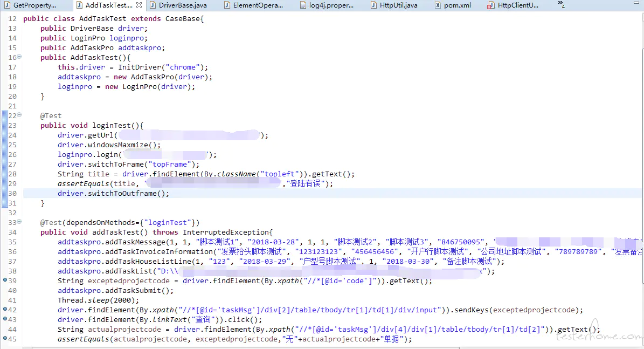The height and width of the screenshot is (349, 644).
Task: Click the final assertEquals on line 45
Action: pyautogui.click(x=234, y=339)
